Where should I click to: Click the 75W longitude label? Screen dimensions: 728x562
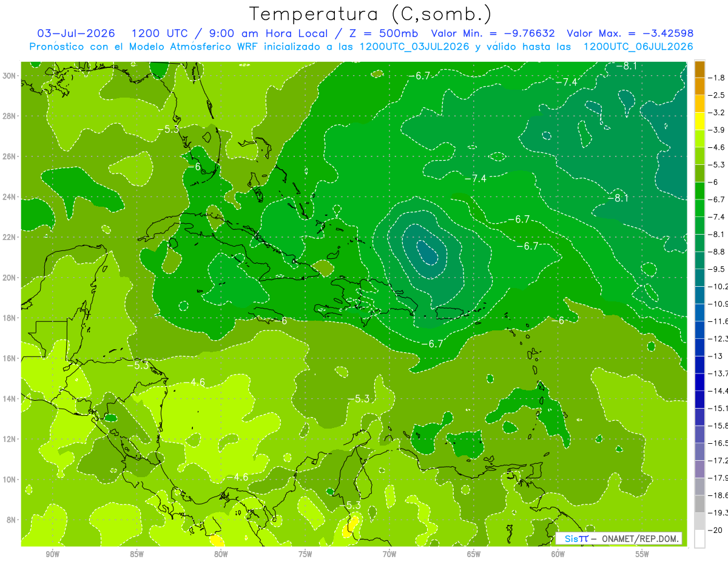(x=305, y=554)
